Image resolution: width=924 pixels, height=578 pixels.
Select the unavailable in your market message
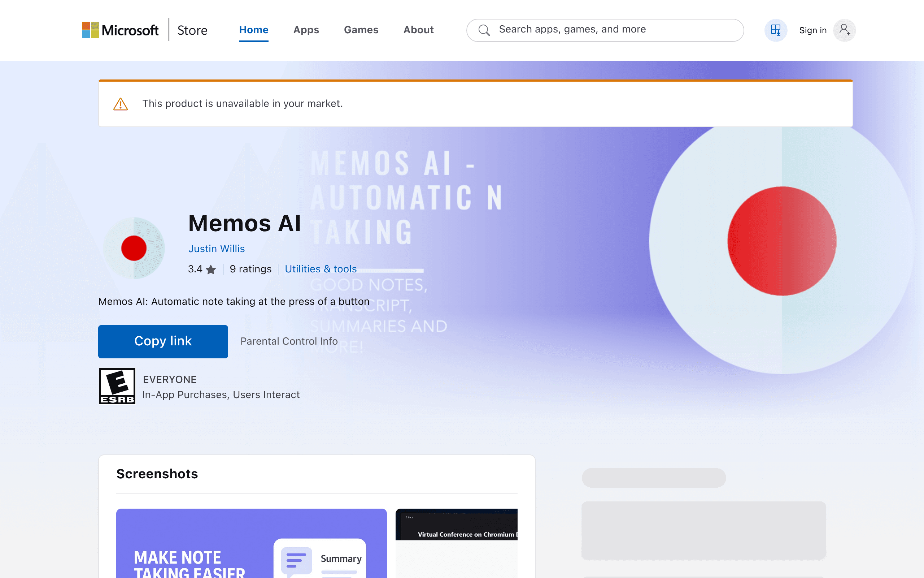pos(243,104)
